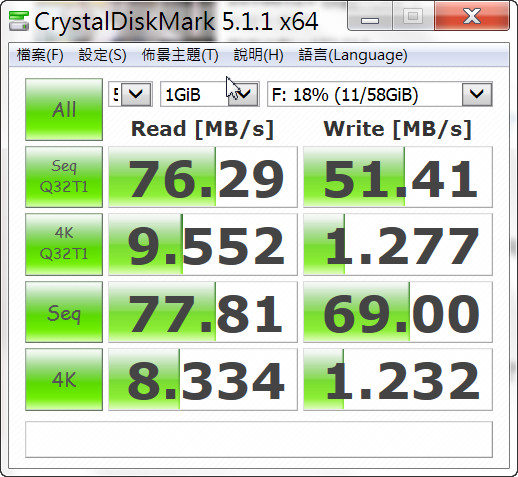Start the Seq Q32T1 test
Image resolution: width=518 pixels, height=477 pixels.
64,177
